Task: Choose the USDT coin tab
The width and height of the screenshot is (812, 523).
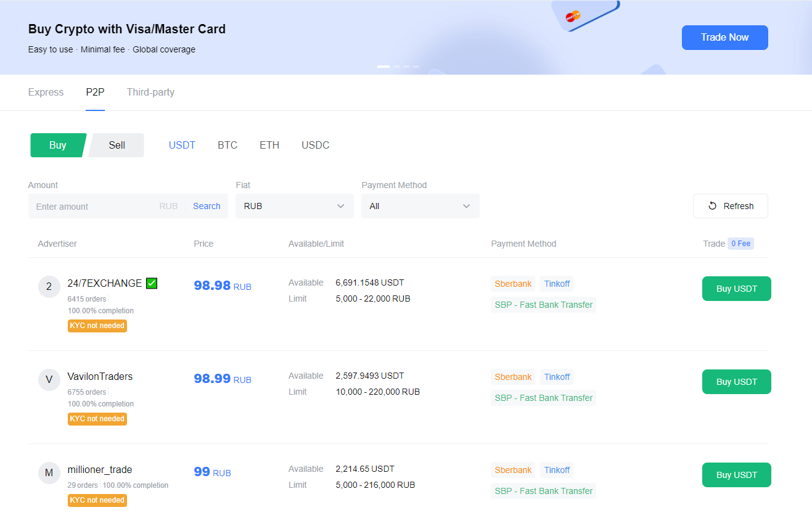Action: point(182,146)
